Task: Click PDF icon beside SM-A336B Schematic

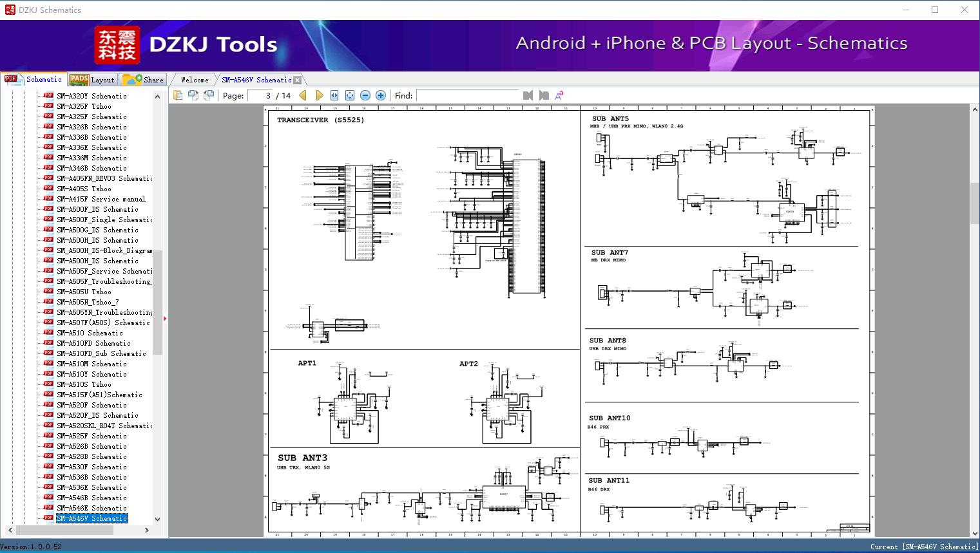Action: click(48, 136)
